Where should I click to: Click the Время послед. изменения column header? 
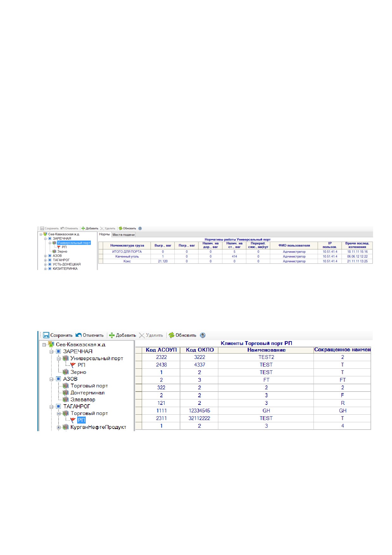(x=357, y=246)
